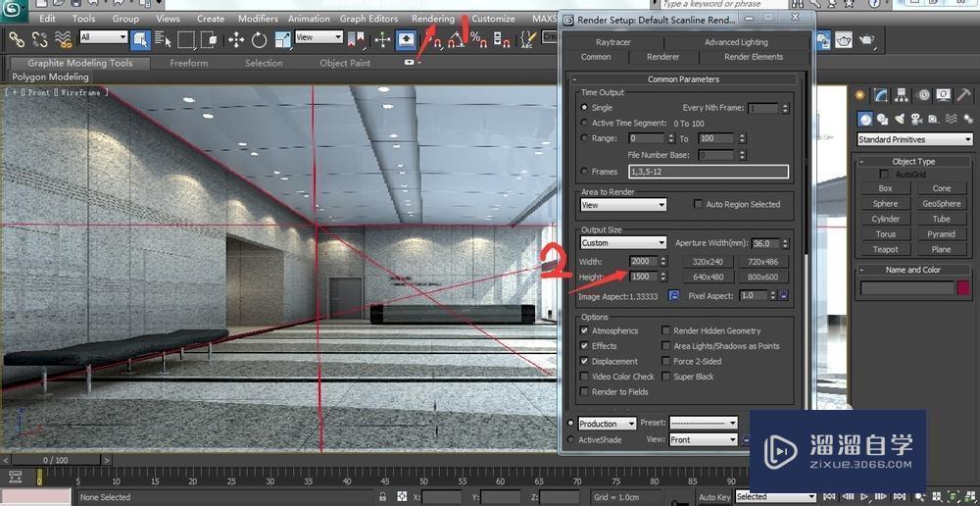The height and width of the screenshot is (506, 980).
Task: Open the Area to Render View dropdown
Action: [623, 205]
